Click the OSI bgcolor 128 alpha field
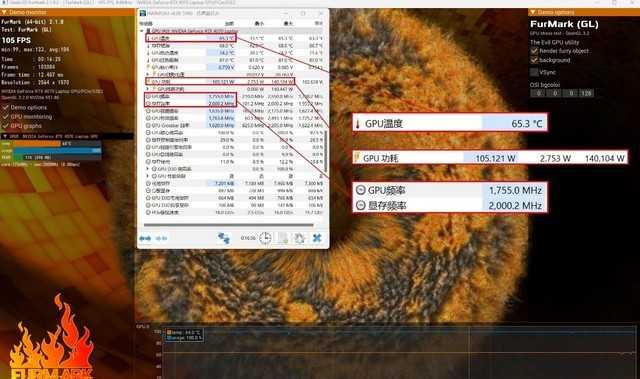The image size is (640, 379). coord(586,93)
